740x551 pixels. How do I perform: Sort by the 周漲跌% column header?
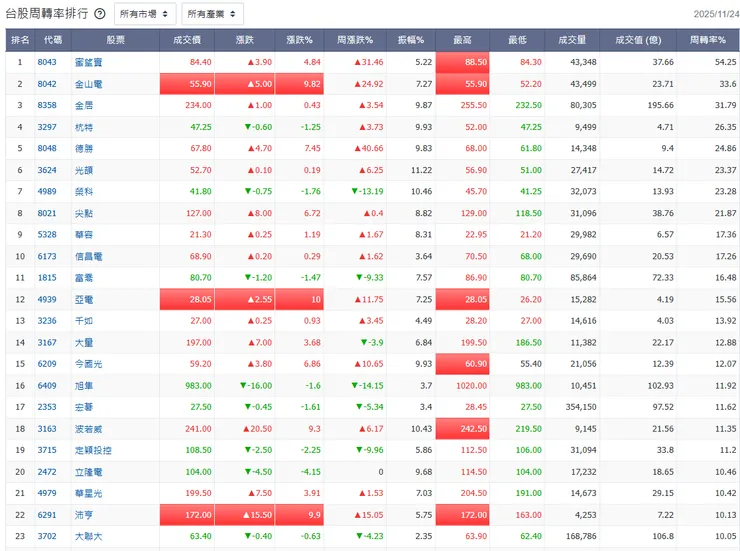pos(355,40)
